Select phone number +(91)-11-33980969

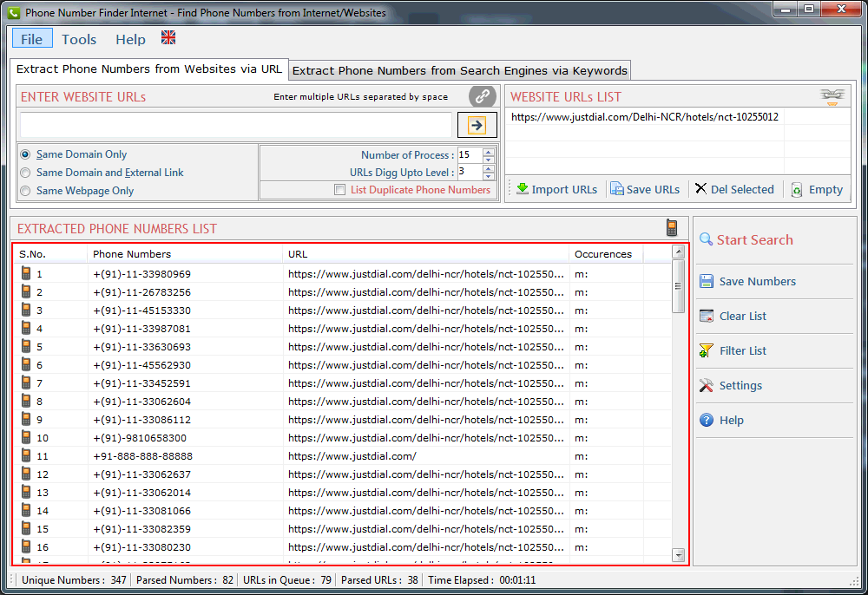tap(141, 274)
